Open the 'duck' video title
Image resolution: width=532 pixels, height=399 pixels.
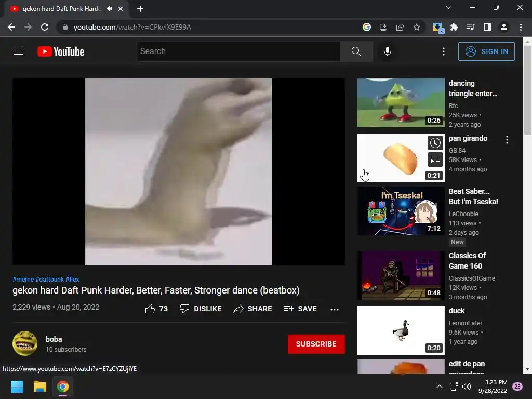point(457,311)
